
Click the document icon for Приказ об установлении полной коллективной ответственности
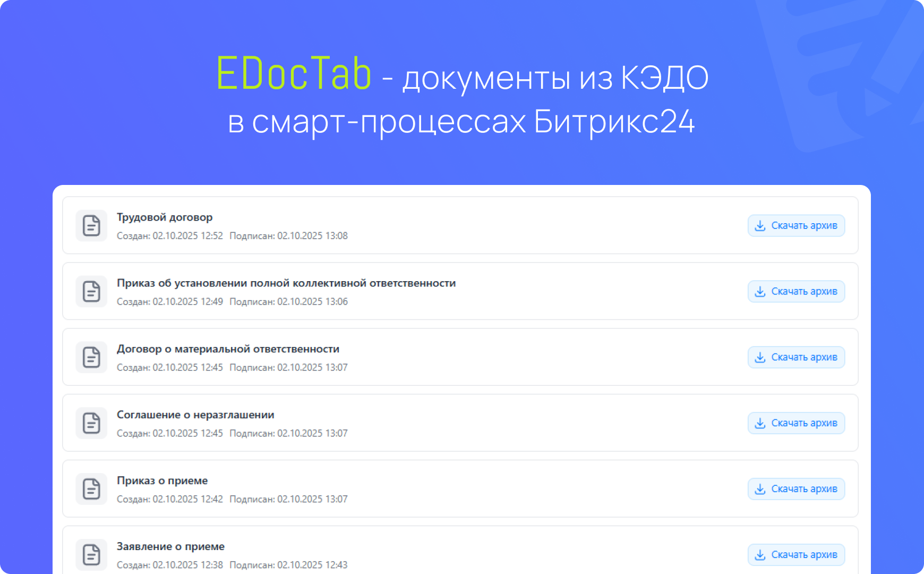tap(91, 291)
